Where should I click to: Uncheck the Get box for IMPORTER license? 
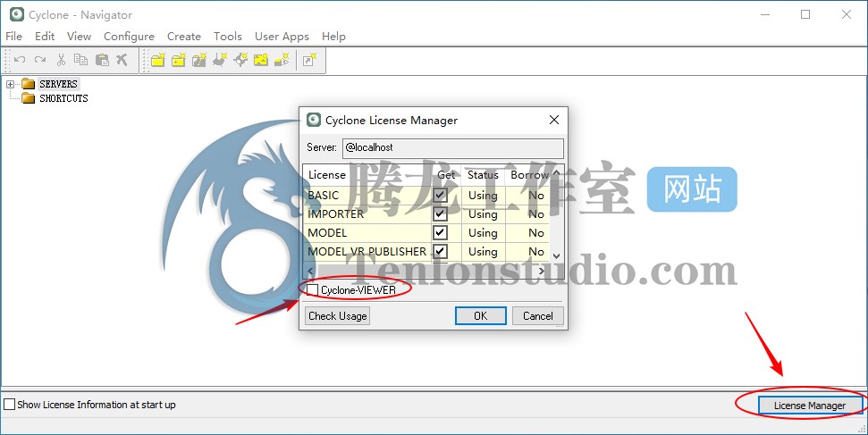pyautogui.click(x=440, y=213)
